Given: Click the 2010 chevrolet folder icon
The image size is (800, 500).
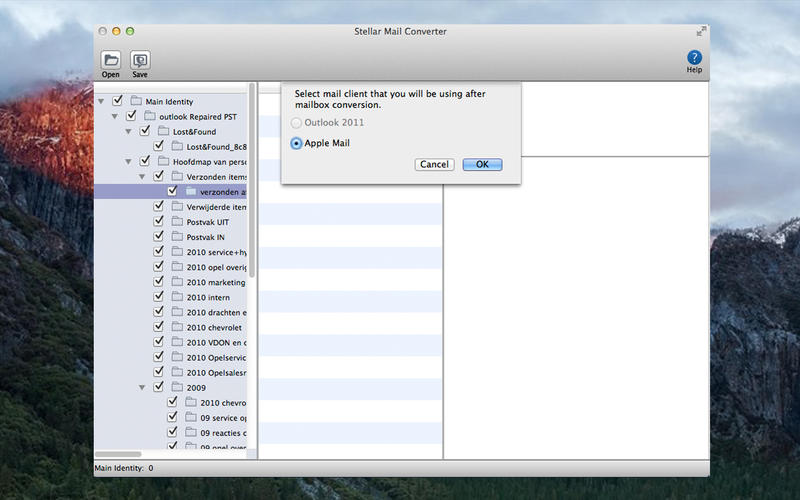Looking at the screenshot, I should (x=177, y=327).
